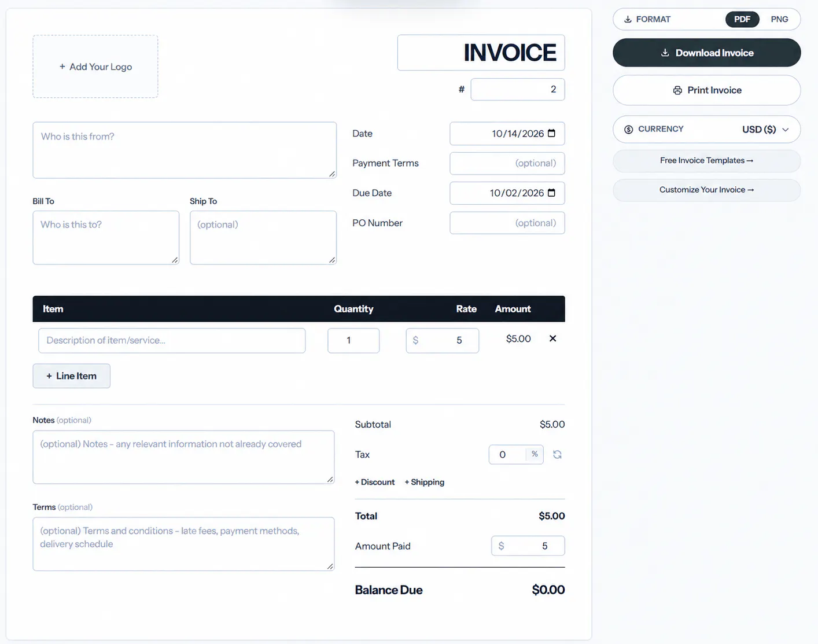
Task: Click the tax refresh toggle icon
Action: pos(557,454)
